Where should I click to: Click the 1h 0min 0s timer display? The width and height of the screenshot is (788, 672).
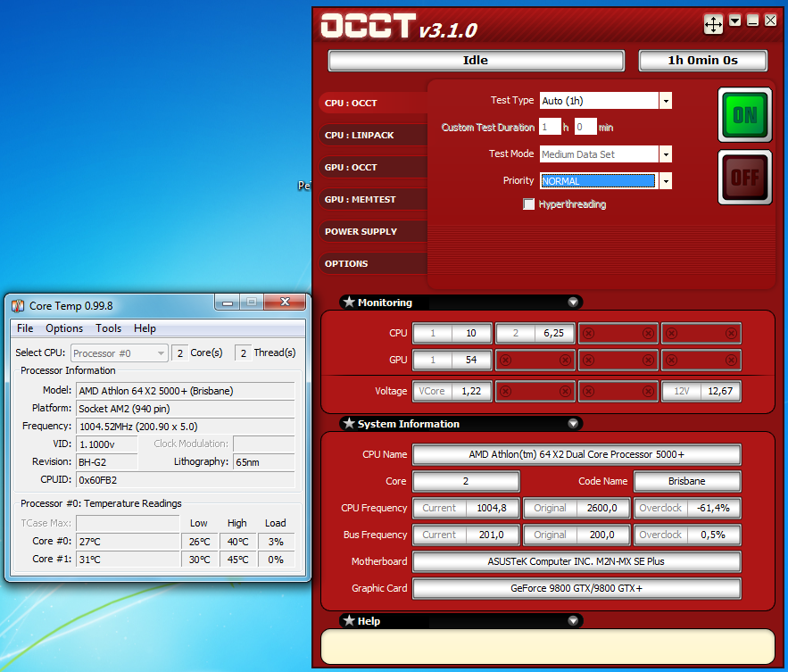(x=703, y=61)
